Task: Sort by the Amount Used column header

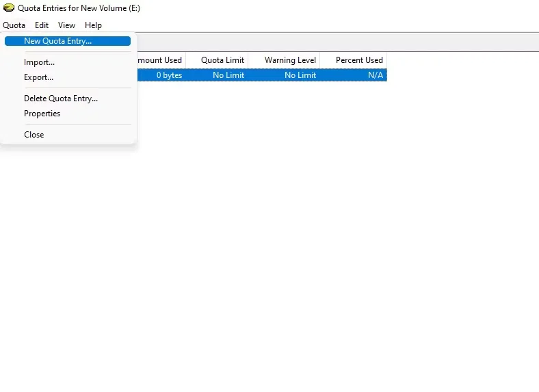Action: click(x=161, y=60)
